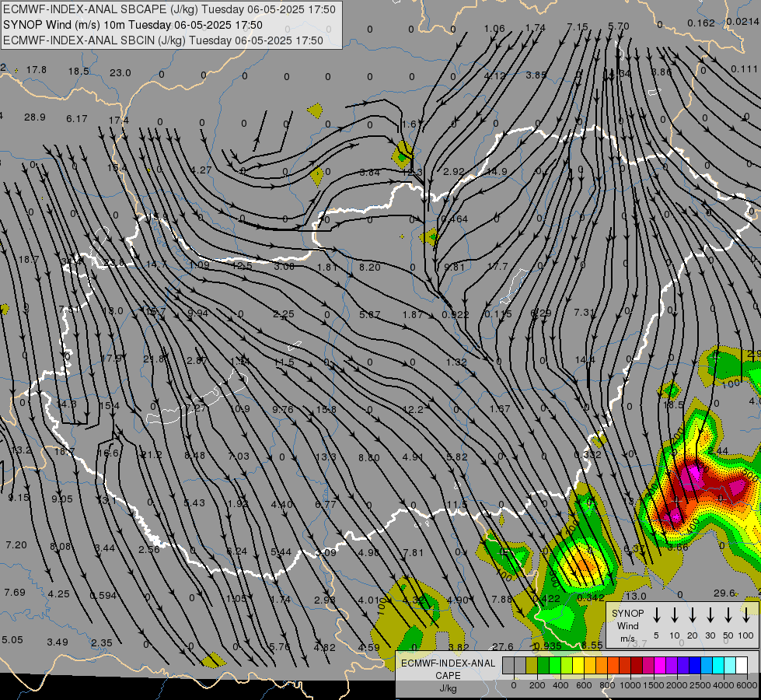Click the wind legend arrow above 100 m/s
The width and height of the screenshot is (761, 700).
point(746,615)
